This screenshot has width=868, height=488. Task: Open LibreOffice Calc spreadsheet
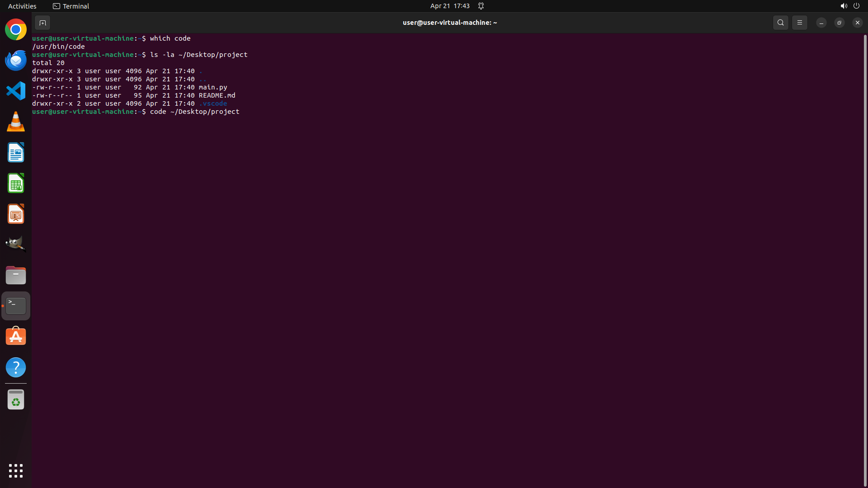16,183
